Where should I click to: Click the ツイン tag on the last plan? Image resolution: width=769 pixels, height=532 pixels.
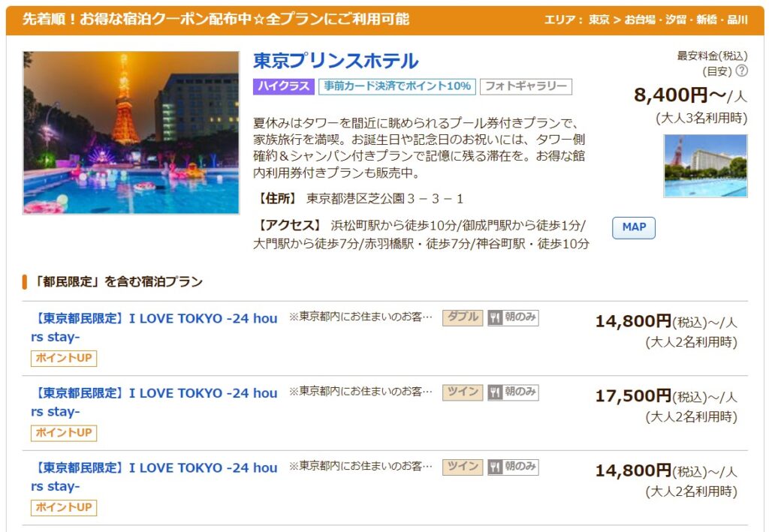coord(463,467)
